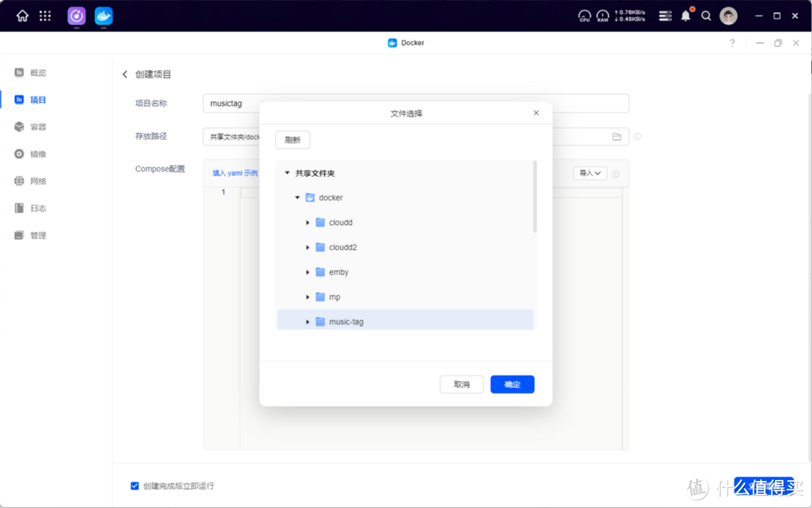Screen dimensions: 812x508
Task: Open global search with the magnifier icon
Action: coord(706,15)
